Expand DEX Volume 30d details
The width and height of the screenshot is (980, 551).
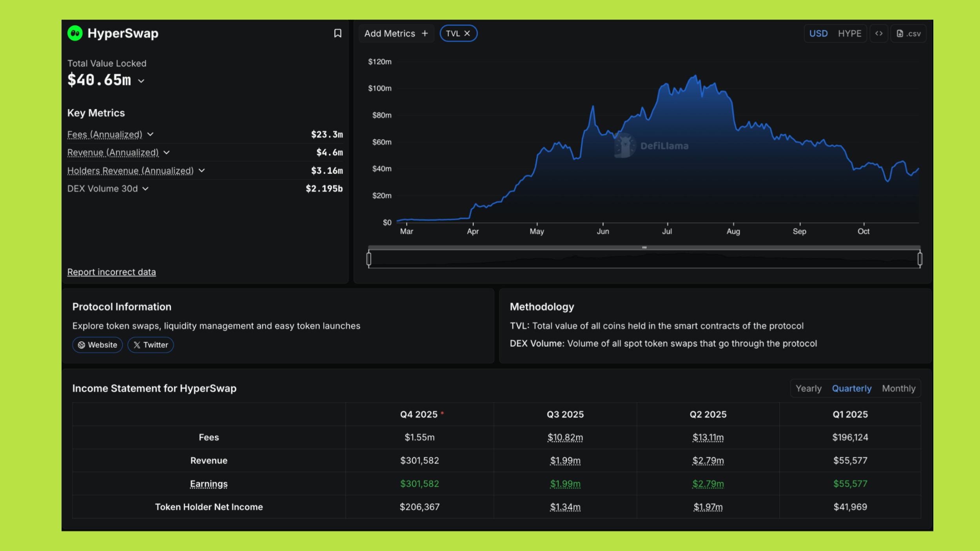(145, 189)
